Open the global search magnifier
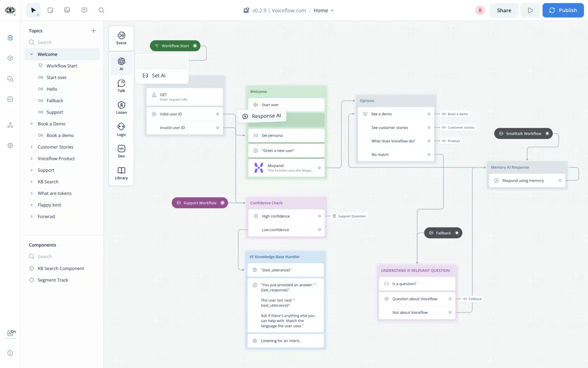 tap(101, 10)
